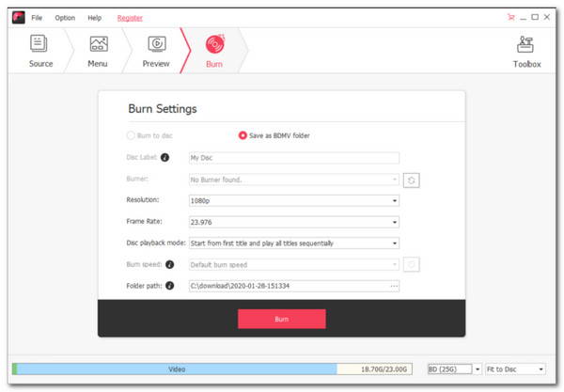
Task: Open the Source step icon
Action: point(39,43)
